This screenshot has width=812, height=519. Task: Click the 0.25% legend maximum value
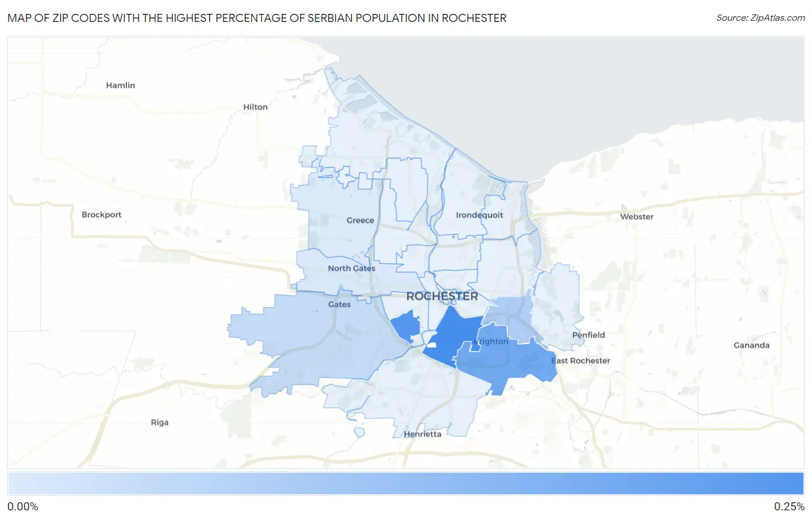[x=789, y=507]
